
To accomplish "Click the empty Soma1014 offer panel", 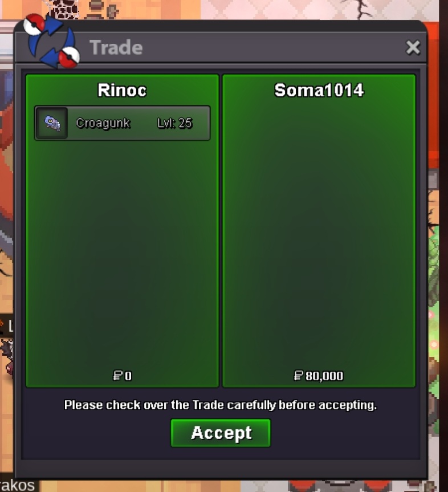I will (x=319, y=232).
